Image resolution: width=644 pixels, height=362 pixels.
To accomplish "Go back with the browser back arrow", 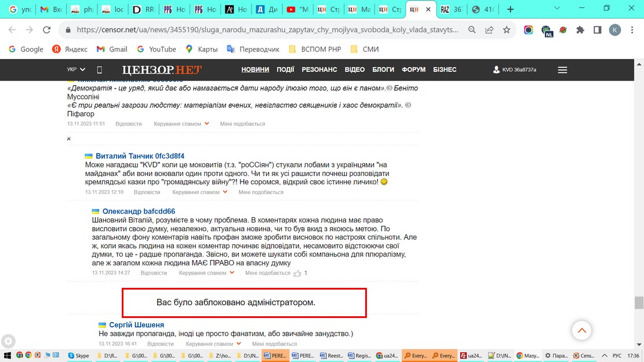I will (12, 30).
